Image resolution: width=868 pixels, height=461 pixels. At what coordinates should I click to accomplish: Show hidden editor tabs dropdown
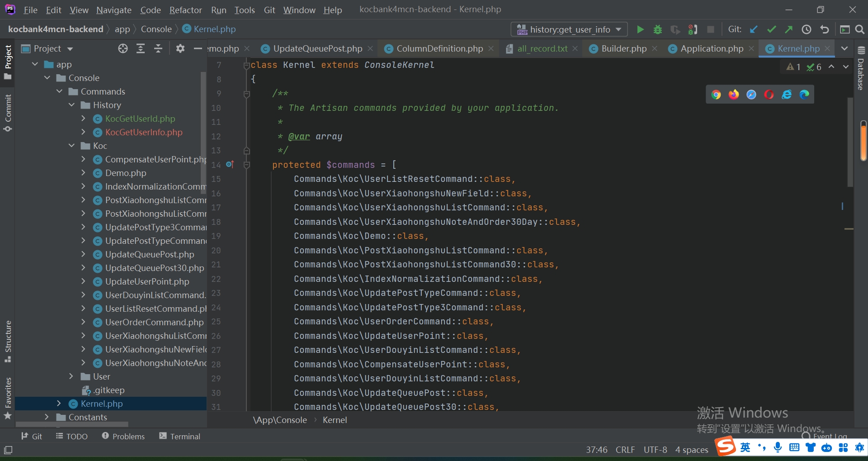point(844,48)
